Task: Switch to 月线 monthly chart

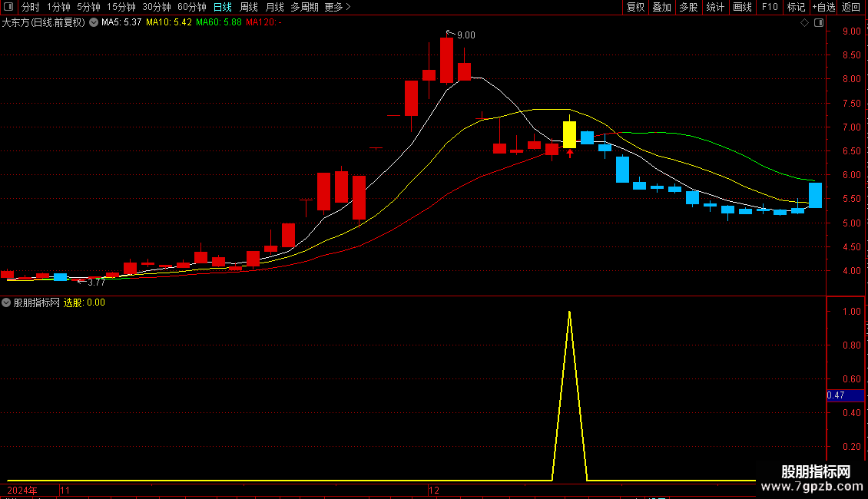Action: tap(274, 7)
